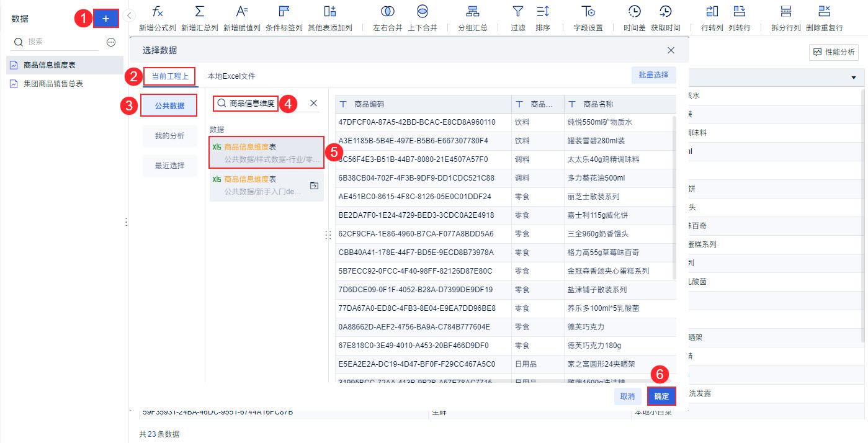Click the blue plus add-data button

point(105,19)
